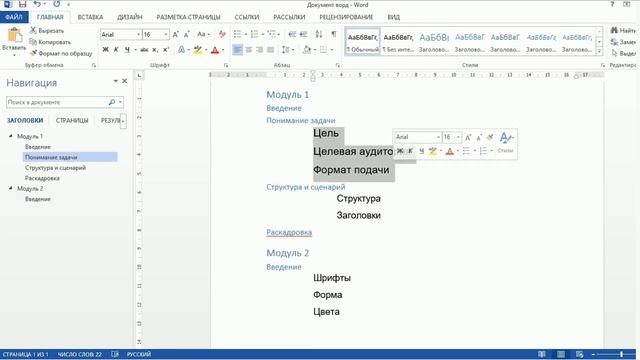Click the shading paint bucket icon
Viewport: 640px width, 360px height.
pos(307,50)
